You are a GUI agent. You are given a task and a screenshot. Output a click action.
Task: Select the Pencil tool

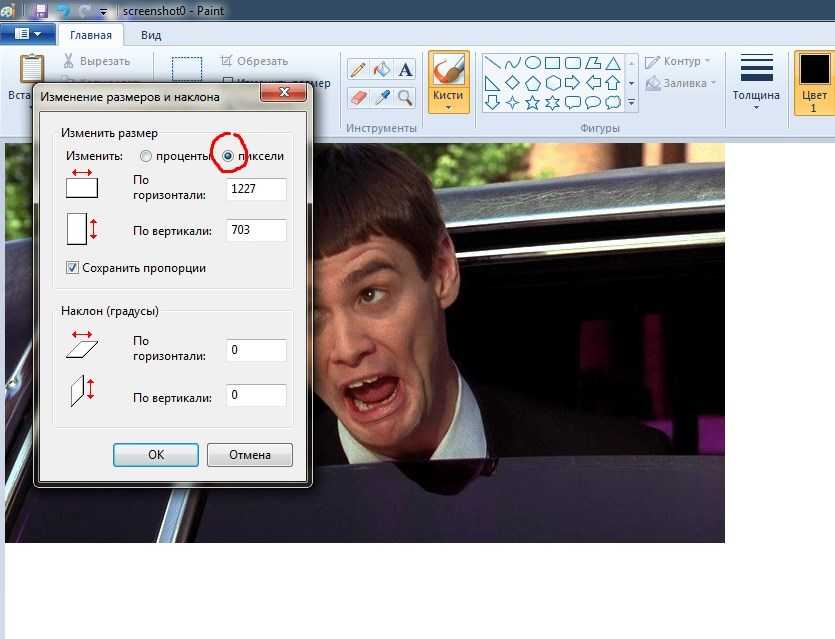pyautogui.click(x=358, y=69)
